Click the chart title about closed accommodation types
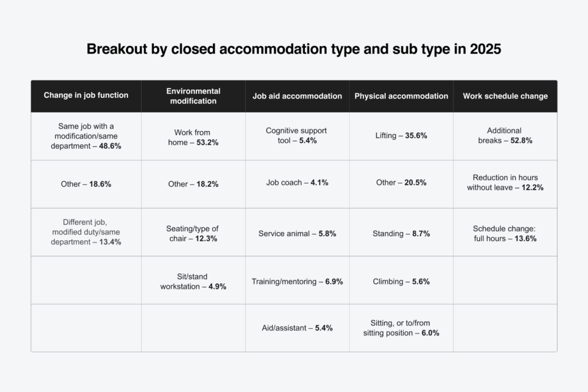The height and width of the screenshot is (392, 588). click(x=293, y=49)
